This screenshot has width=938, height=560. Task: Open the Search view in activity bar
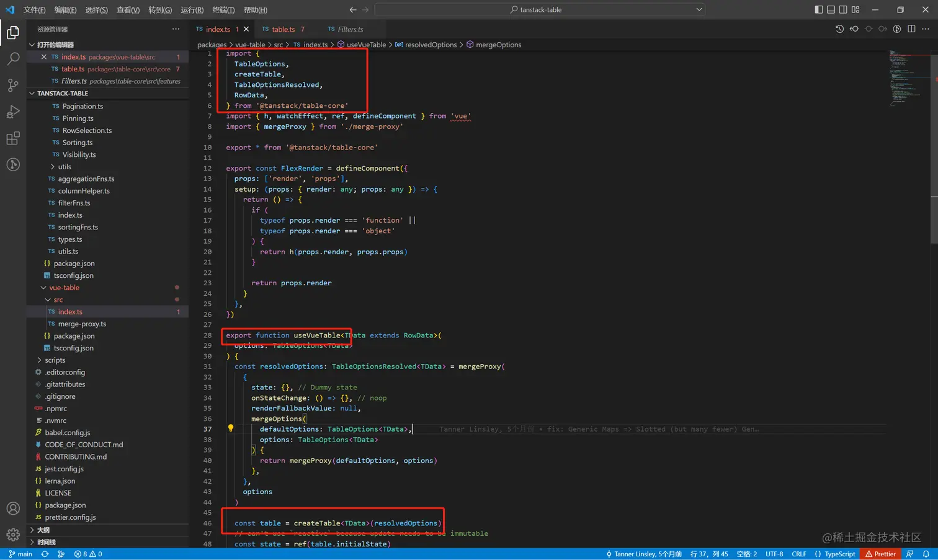click(13, 59)
